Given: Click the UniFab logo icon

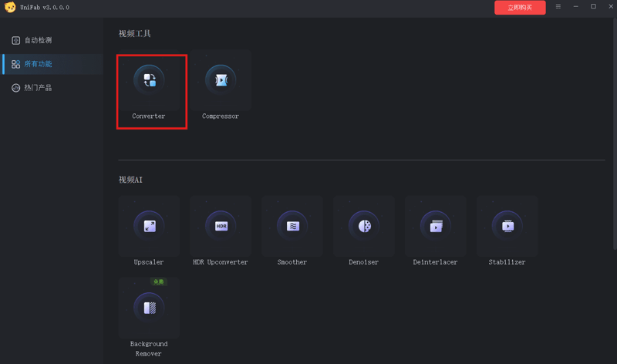Looking at the screenshot, I should (10, 7).
